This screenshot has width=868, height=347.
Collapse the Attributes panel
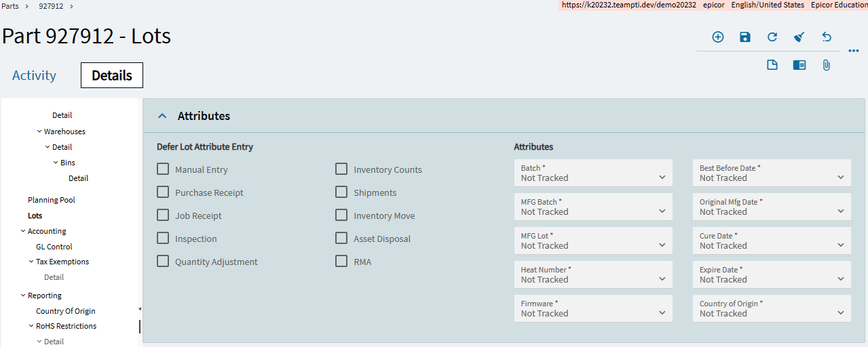(162, 116)
